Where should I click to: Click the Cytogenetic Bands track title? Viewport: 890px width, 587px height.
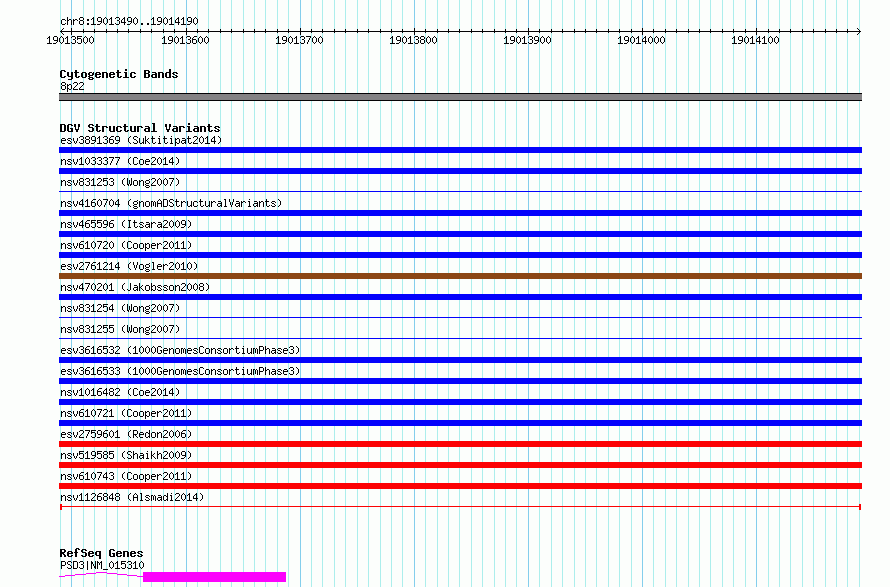click(x=119, y=74)
